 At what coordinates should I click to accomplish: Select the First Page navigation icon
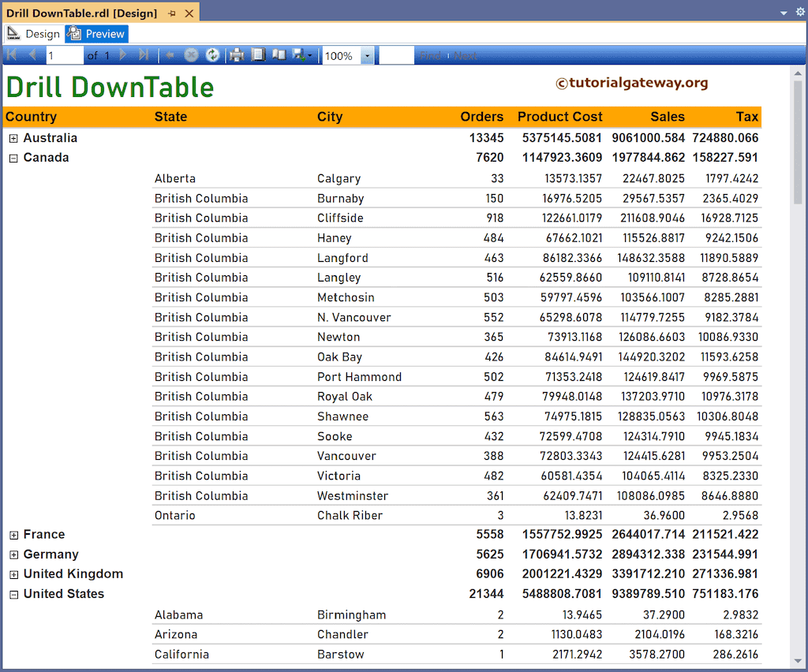pos(12,55)
